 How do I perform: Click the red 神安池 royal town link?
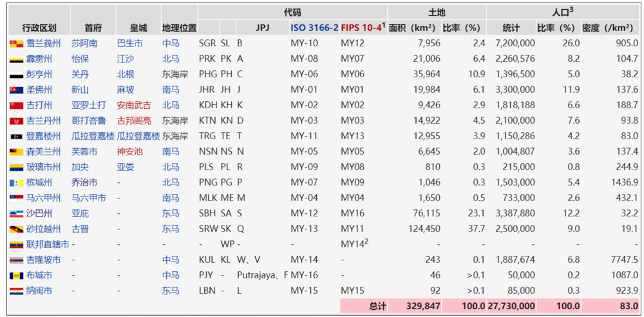click(x=129, y=151)
